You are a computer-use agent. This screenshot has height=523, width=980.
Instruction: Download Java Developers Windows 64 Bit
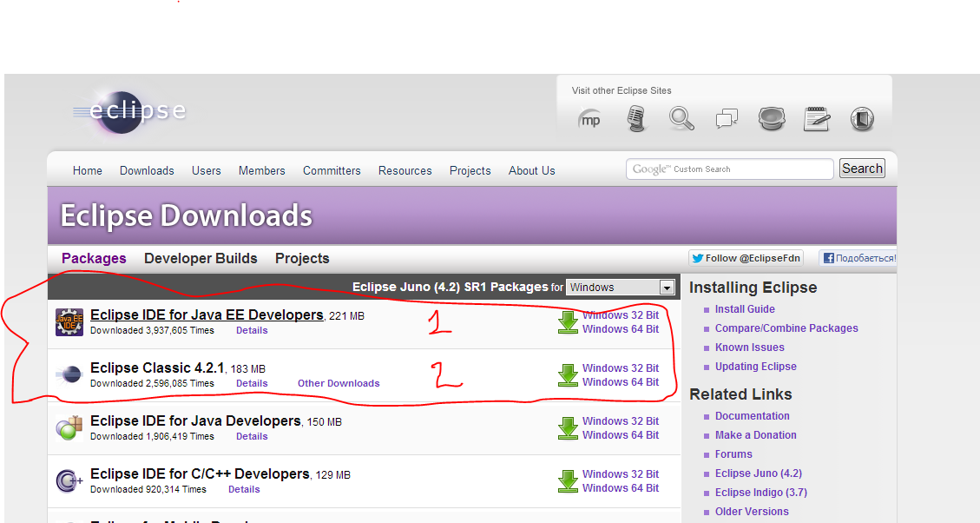point(621,434)
